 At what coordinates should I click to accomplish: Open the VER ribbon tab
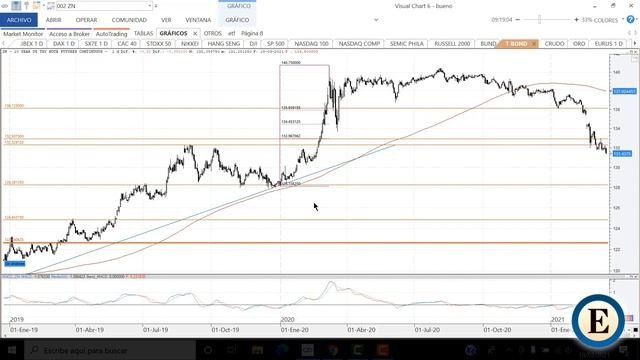166,20
